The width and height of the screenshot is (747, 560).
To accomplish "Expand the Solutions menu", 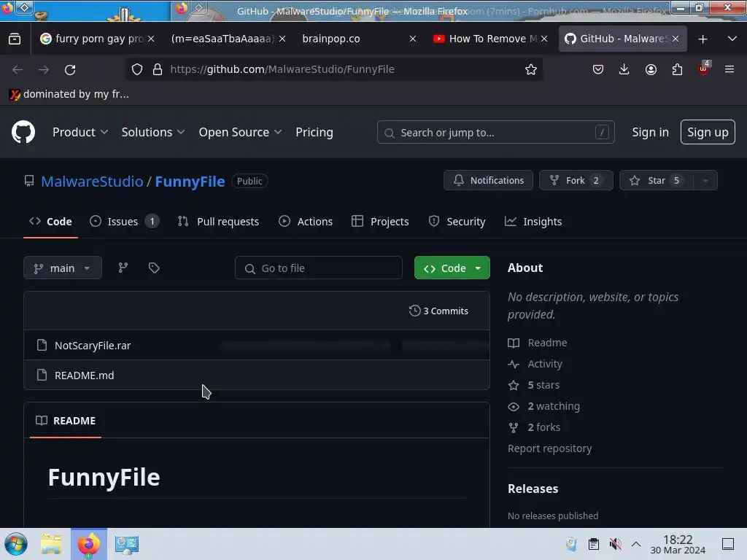I will [x=153, y=133].
